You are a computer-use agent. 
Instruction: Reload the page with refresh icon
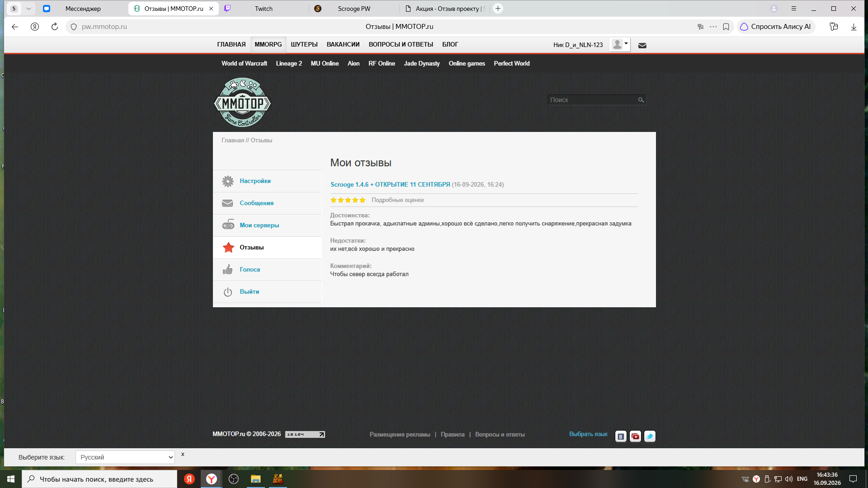point(55,27)
